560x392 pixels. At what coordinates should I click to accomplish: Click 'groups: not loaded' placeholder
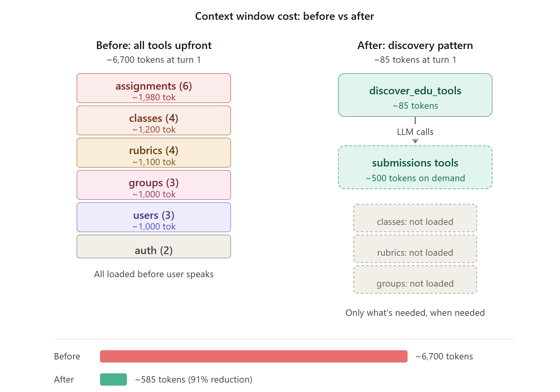pos(415,280)
